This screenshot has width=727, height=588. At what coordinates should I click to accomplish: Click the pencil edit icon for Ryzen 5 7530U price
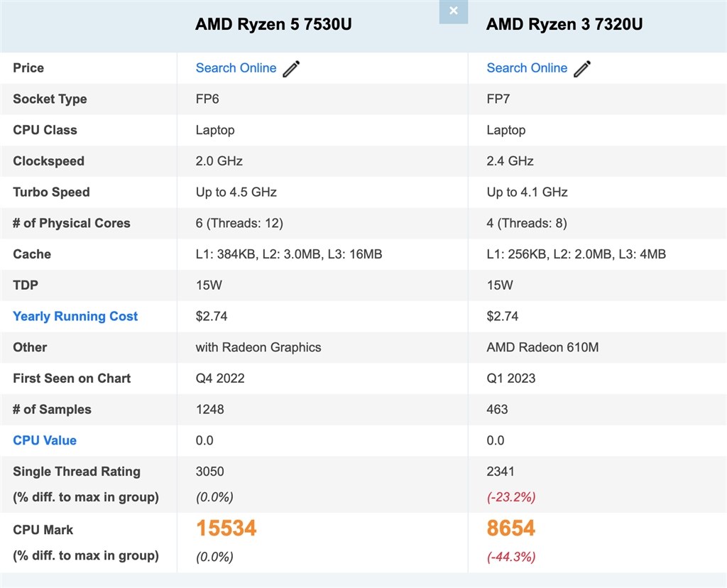tap(291, 69)
